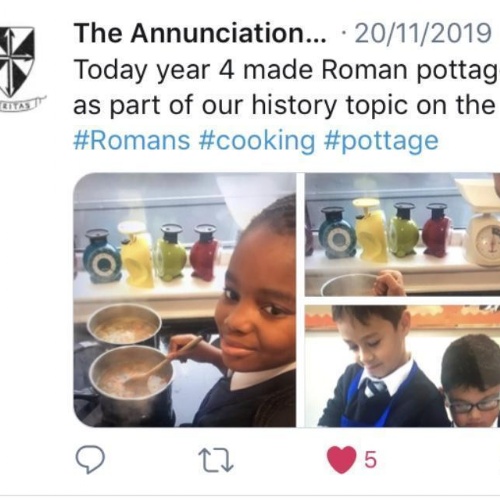Screen dimensions: 500x500
Task: Open the #Romans hashtag
Action: [132, 140]
